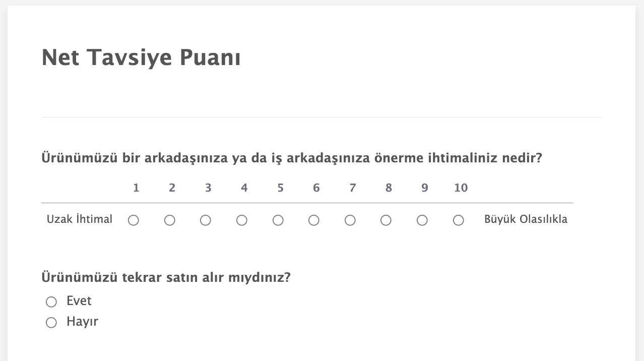
Task: Click the question 'Ürünümüzü tekrar satın alır mıydınız?'
Action: 166,277
